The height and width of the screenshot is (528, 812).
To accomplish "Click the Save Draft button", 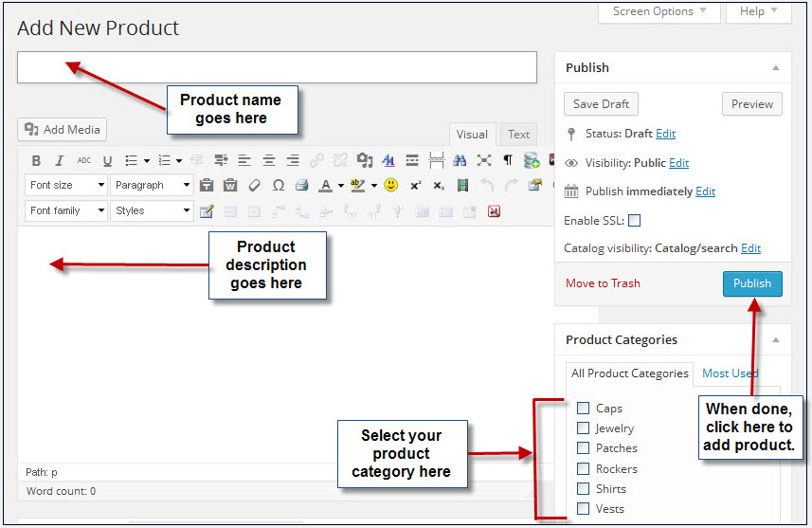I will coord(601,104).
